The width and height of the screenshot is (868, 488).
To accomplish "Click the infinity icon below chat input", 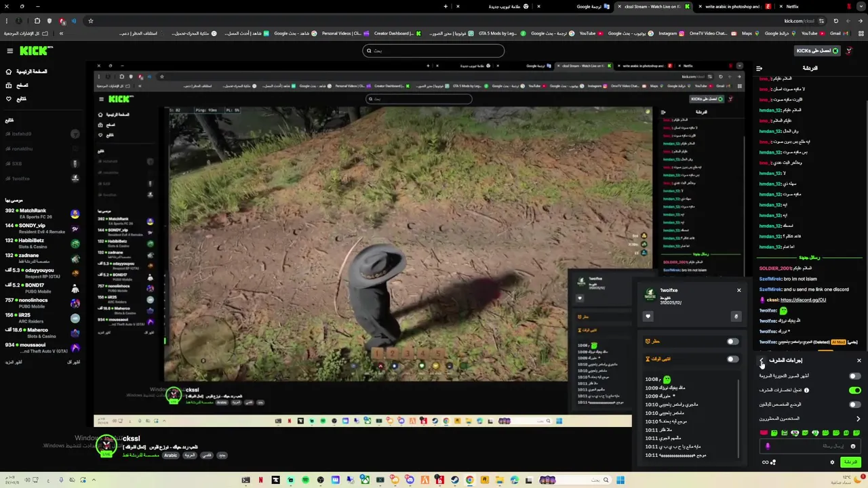I will pos(766,462).
